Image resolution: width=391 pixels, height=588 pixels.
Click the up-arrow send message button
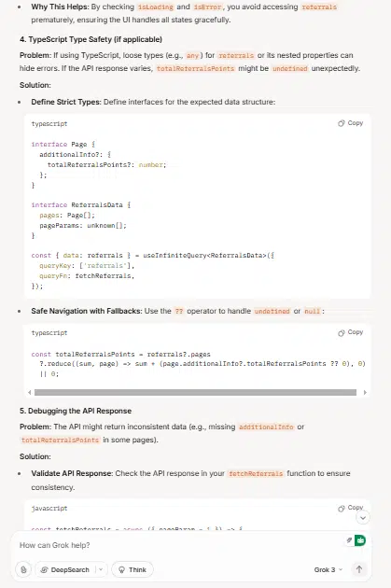(x=358, y=569)
